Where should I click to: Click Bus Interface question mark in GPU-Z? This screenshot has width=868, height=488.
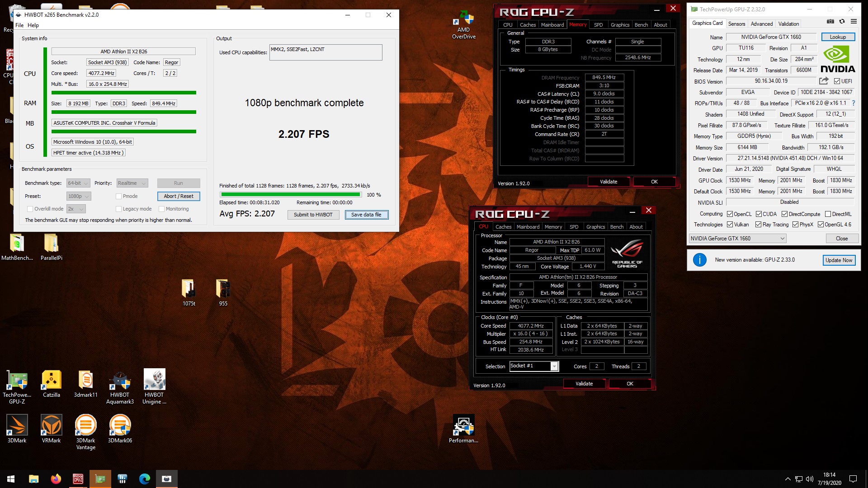(854, 103)
